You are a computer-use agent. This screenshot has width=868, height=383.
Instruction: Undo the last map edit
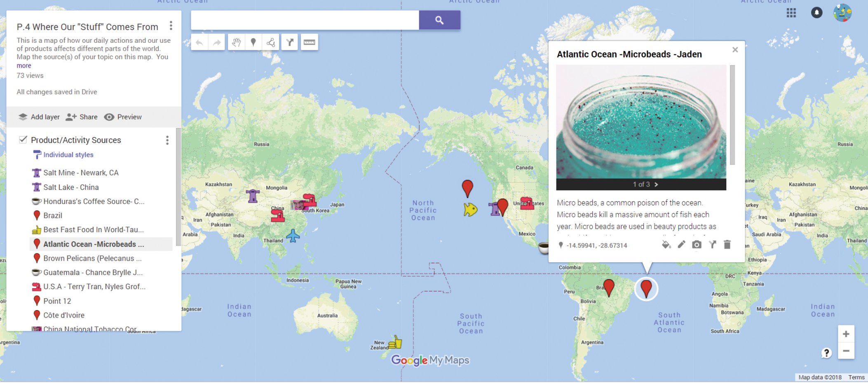(x=199, y=42)
